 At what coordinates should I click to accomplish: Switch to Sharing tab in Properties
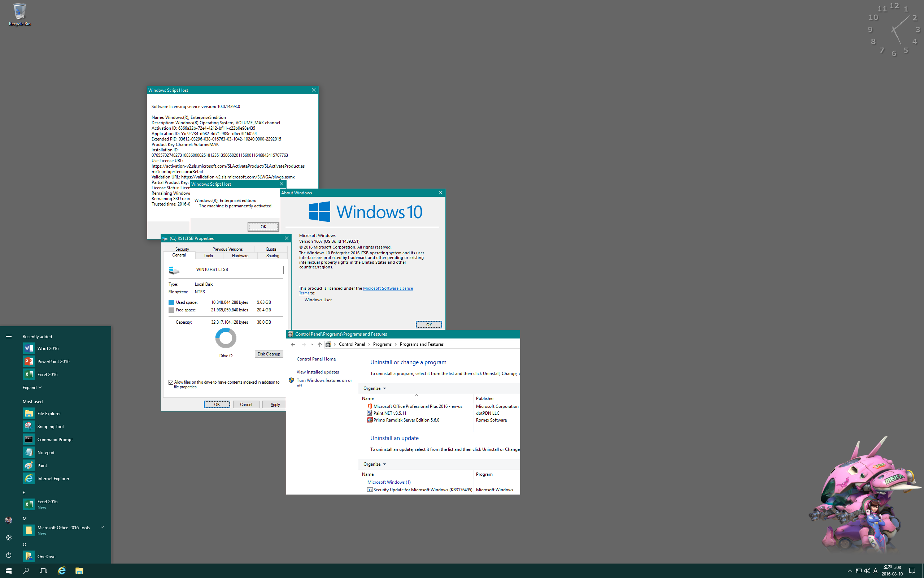(273, 256)
